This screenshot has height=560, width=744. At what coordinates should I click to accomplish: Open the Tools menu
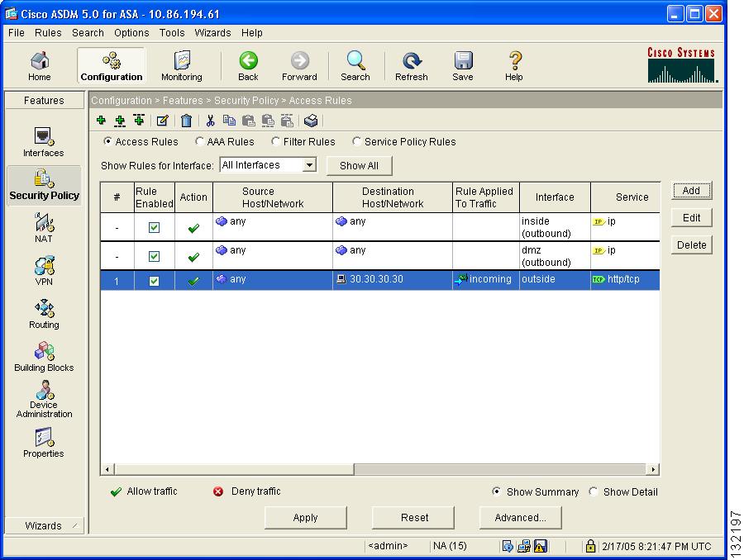coord(172,33)
